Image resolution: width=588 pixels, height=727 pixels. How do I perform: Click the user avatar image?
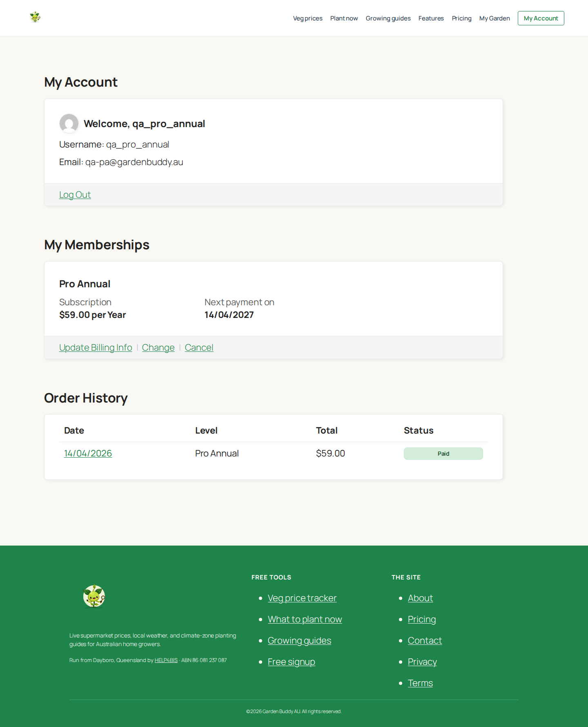[x=69, y=123]
